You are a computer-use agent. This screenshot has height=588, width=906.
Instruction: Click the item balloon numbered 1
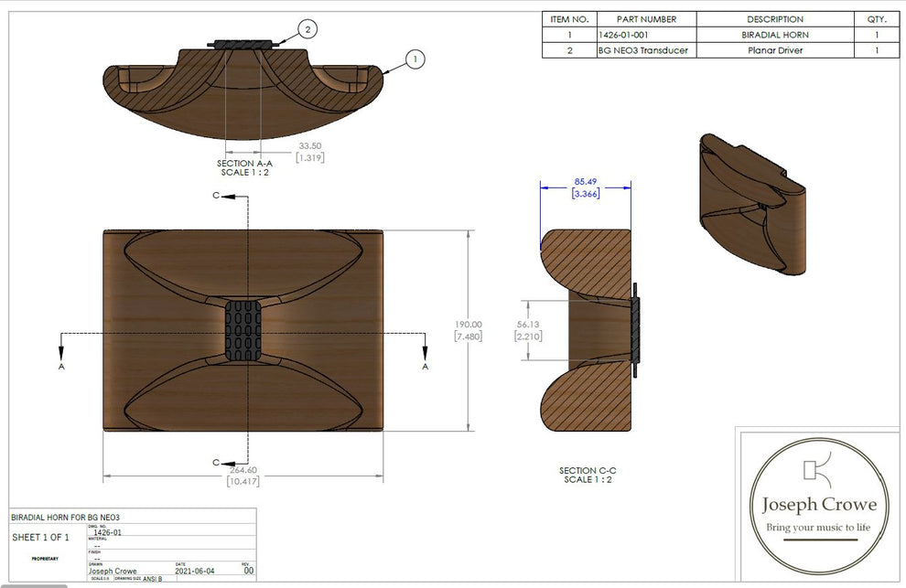tap(415, 59)
